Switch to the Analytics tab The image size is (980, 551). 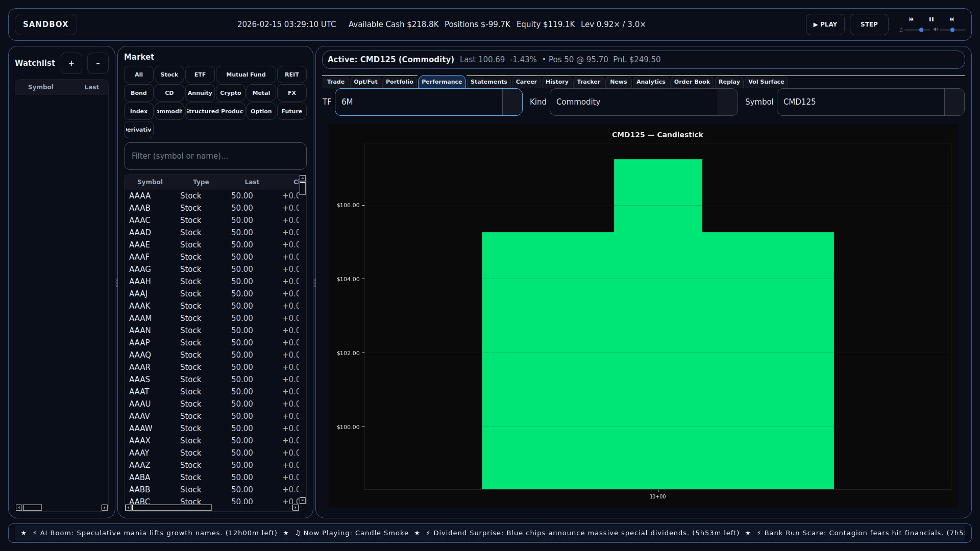pyautogui.click(x=651, y=82)
